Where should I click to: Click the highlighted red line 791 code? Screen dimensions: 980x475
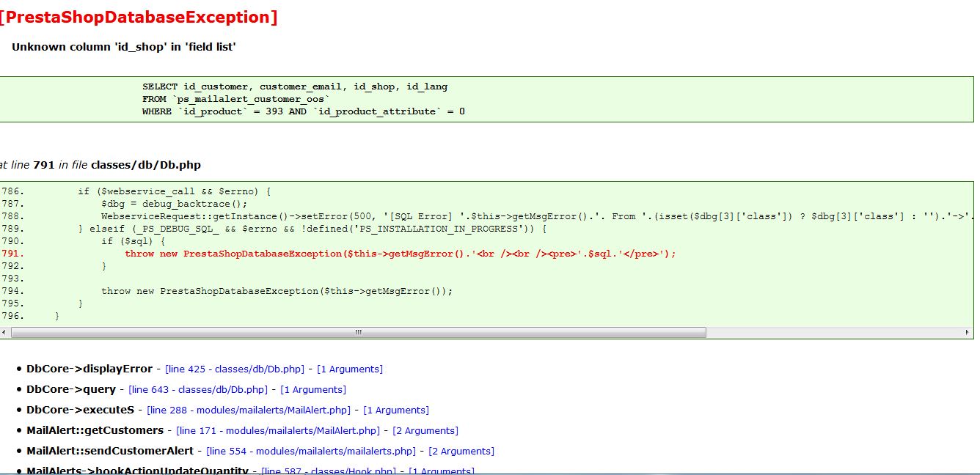(401, 254)
